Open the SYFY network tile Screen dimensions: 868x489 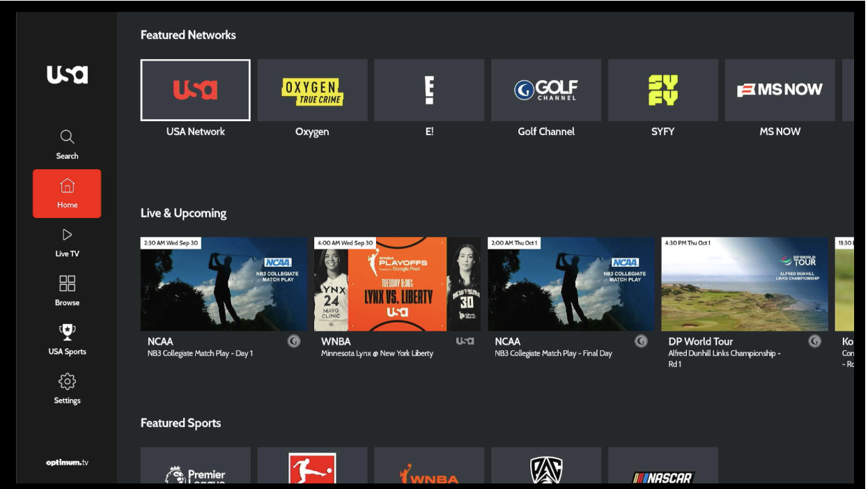coord(663,91)
